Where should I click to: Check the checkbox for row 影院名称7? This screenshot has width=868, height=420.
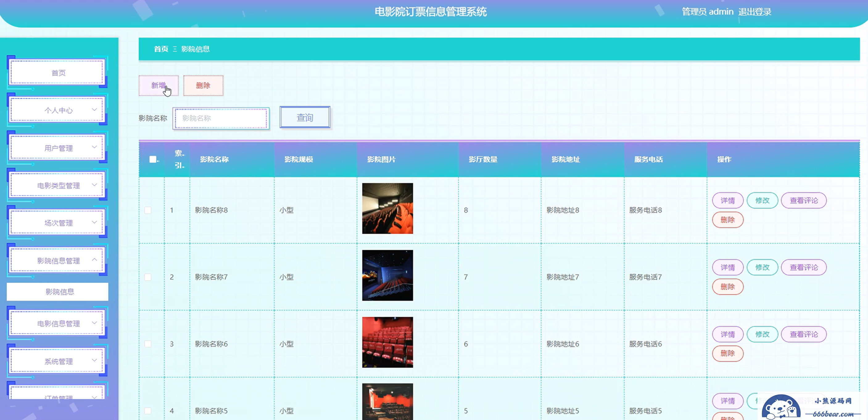coord(148,277)
